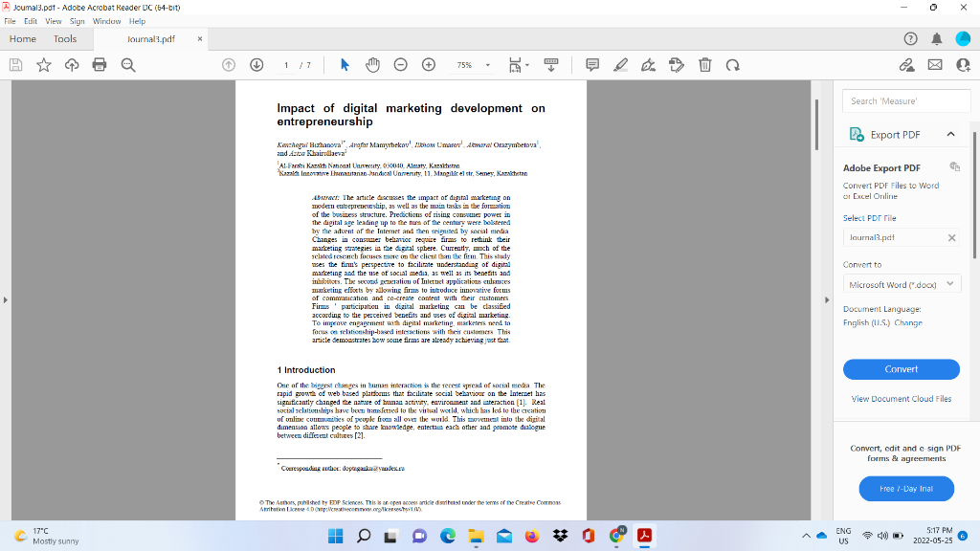Open the Microsoft Word conversion format dropdown
Screen dimensions: 980x551
pyautogui.click(x=901, y=283)
